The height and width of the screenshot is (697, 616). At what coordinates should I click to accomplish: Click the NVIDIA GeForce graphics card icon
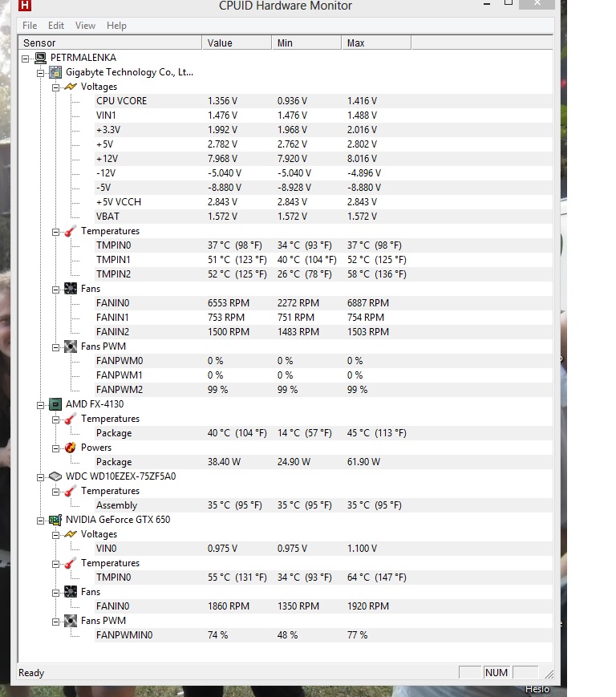pos(55,520)
